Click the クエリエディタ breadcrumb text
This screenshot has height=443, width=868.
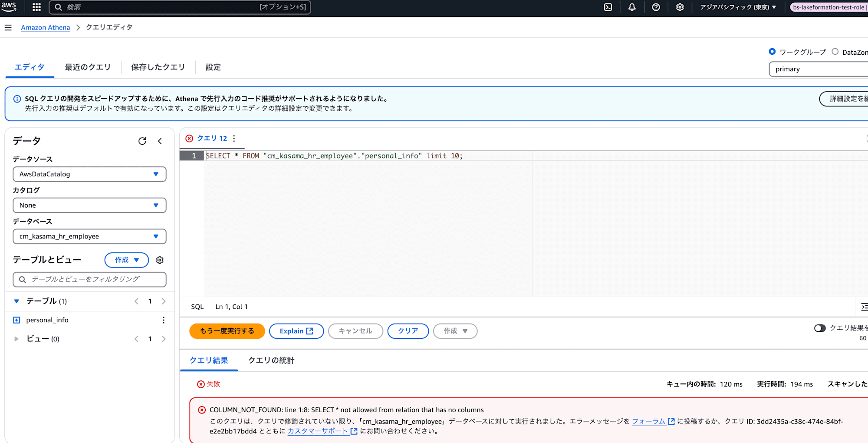pyautogui.click(x=109, y=27)
